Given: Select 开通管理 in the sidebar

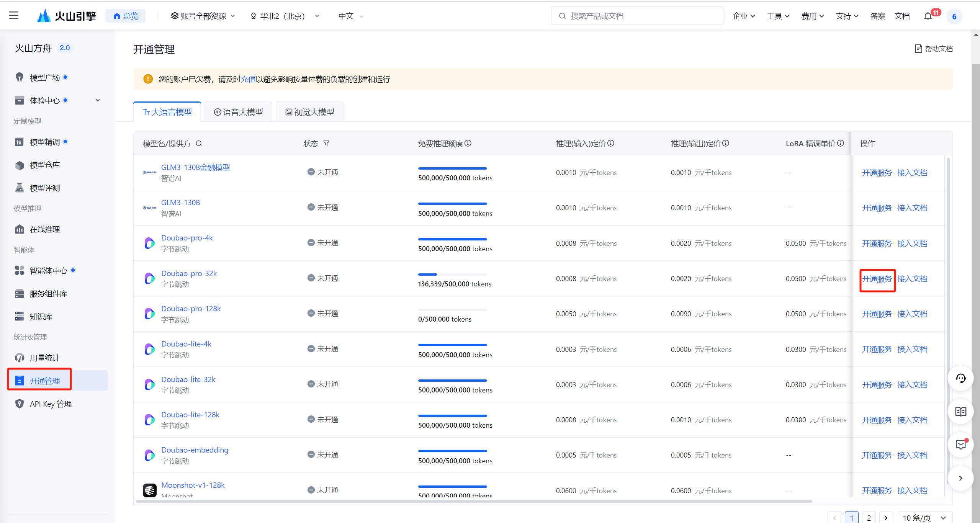Looking at the screenshot, I should tap(57, 381).
